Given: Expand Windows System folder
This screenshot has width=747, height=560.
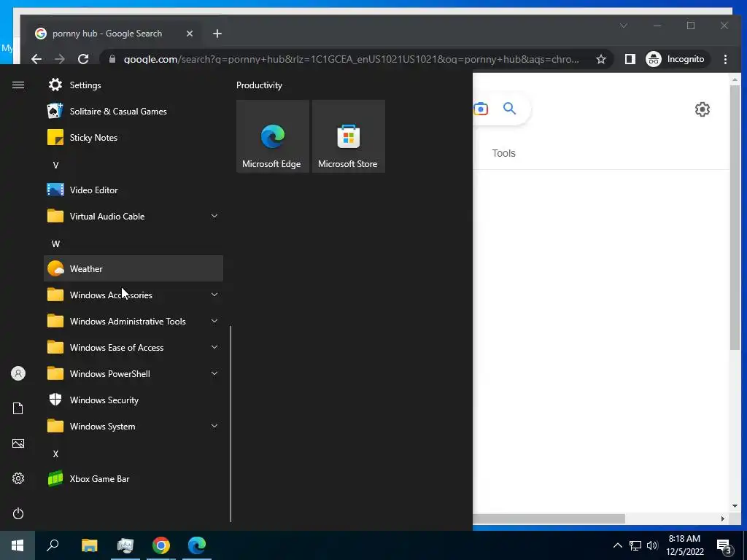Looking at the screenshot, I should pos(133,426).
